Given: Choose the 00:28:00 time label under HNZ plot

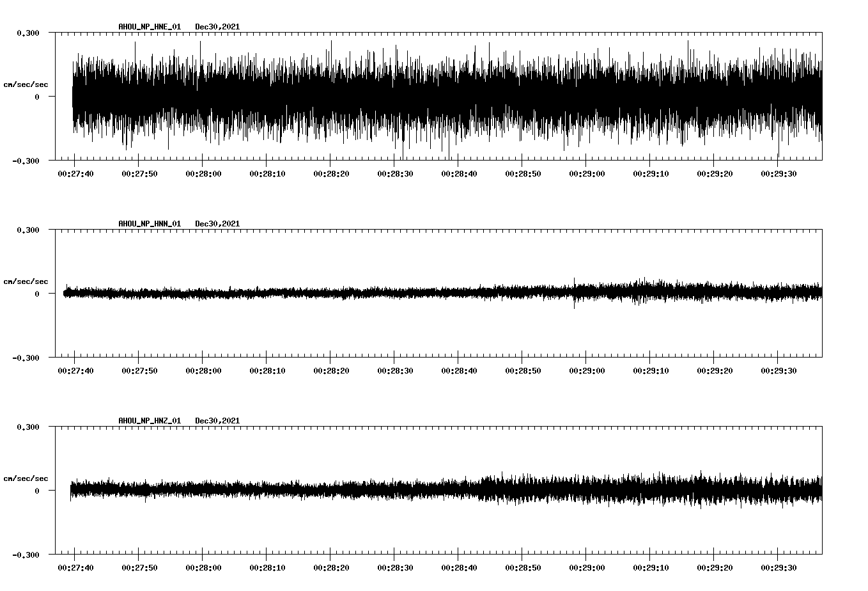Looking at the screenshot, I should coord(203,567).
